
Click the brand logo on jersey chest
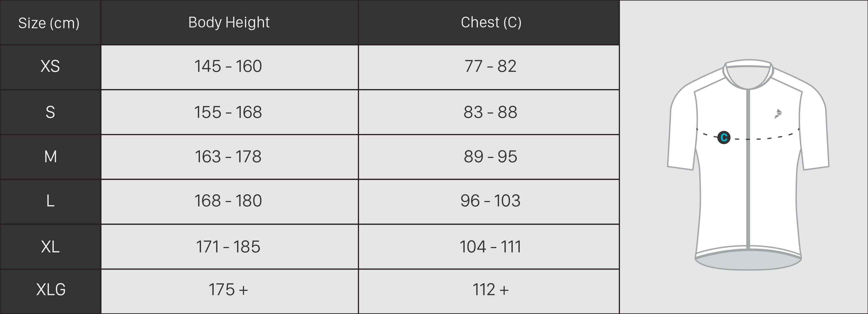tap(778, 114)
